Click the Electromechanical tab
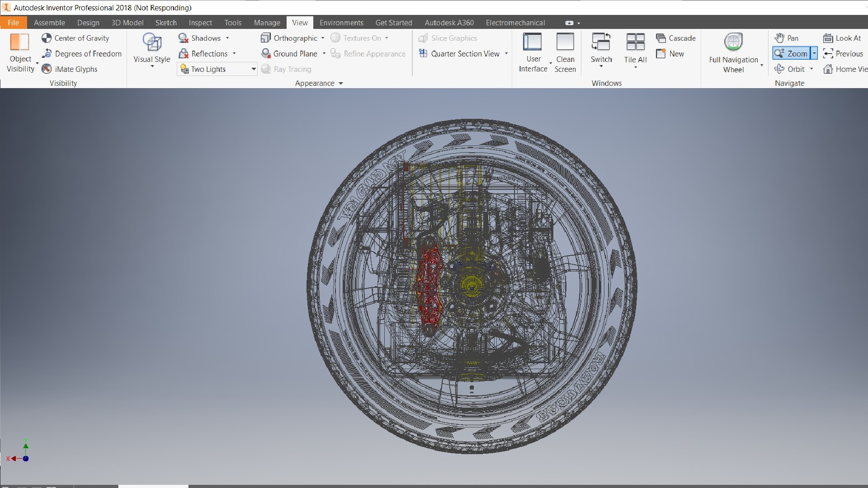 tap(515, 23)
